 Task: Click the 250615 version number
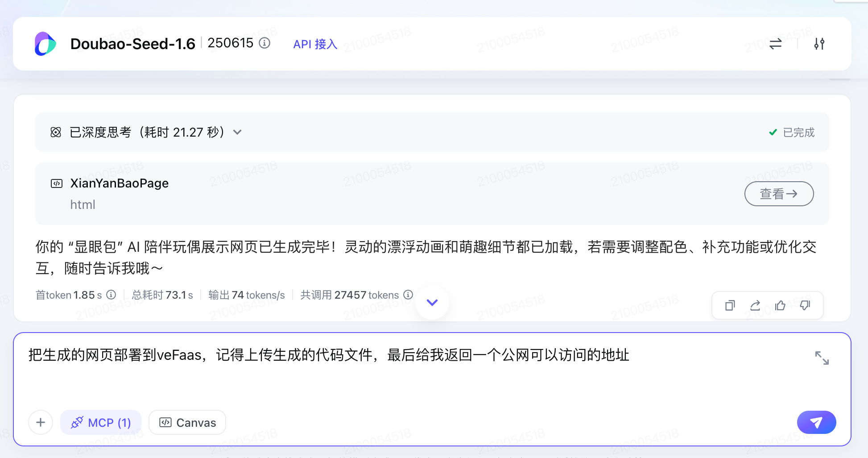pyautogui.click(x=230, y=43)
